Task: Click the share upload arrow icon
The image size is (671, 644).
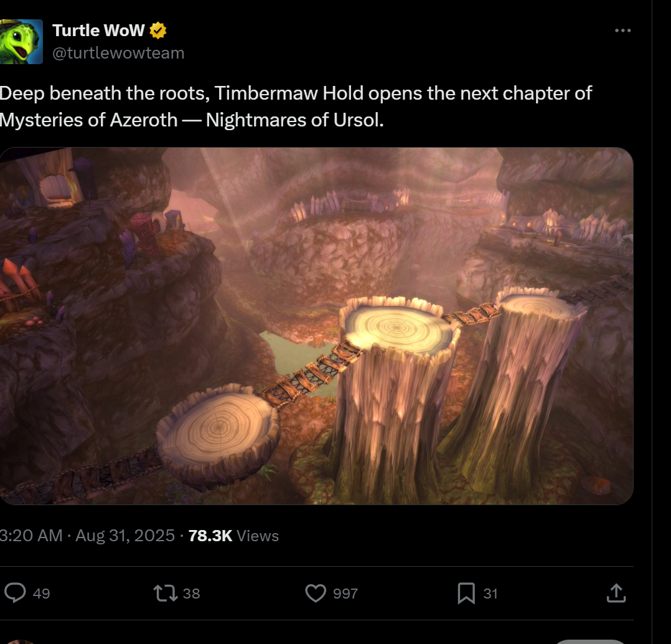Action: pos(616,593)
